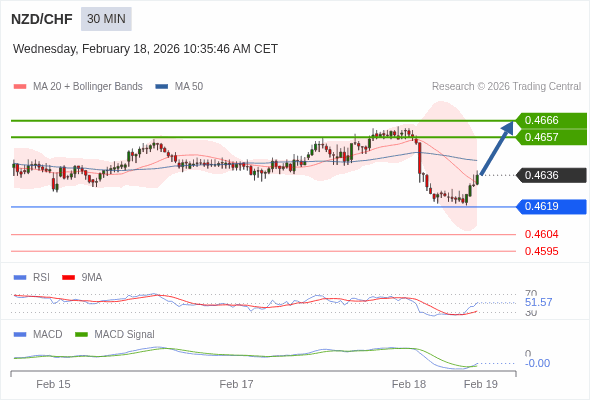Click the red 9MA legend swatch

pos(68,278)
